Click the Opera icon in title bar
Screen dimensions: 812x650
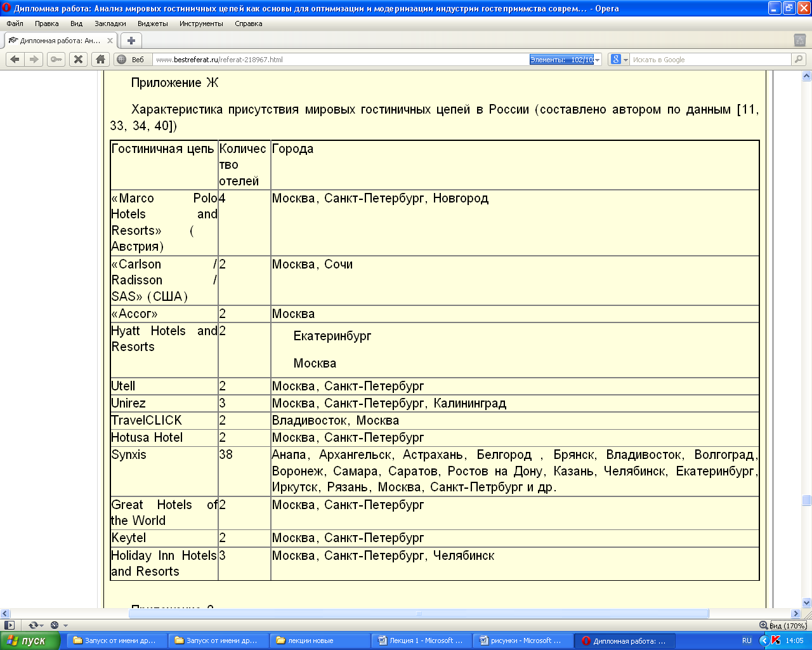tap(7, 8)
